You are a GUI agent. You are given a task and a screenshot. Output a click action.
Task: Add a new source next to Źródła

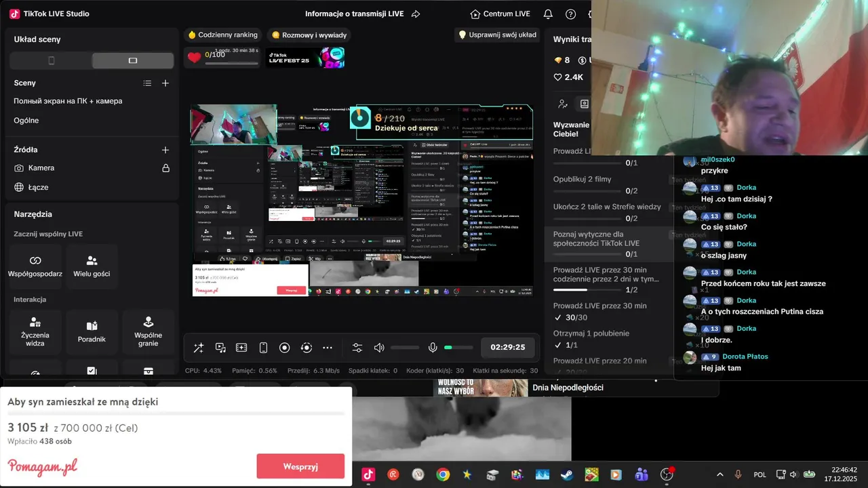click(165, 150)
